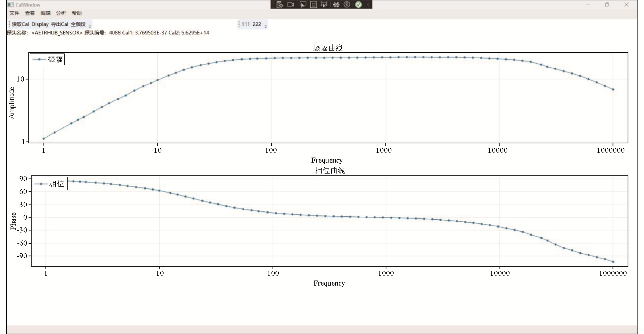This screenshot has width=644, height=334.
Task: Click the 振幅 legend entry
Action: [x=47, y=59]
